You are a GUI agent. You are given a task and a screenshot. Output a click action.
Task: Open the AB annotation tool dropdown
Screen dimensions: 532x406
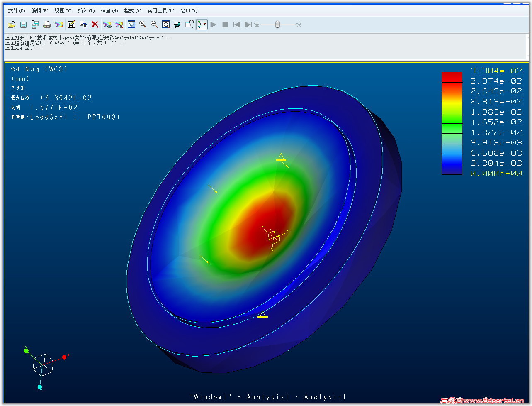[x=189, y=24]
